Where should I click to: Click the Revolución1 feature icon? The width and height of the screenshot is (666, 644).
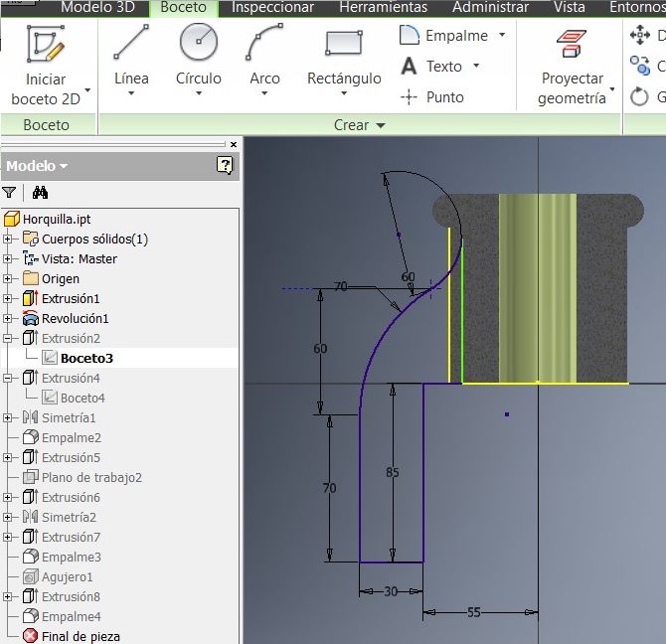[31, 318]
